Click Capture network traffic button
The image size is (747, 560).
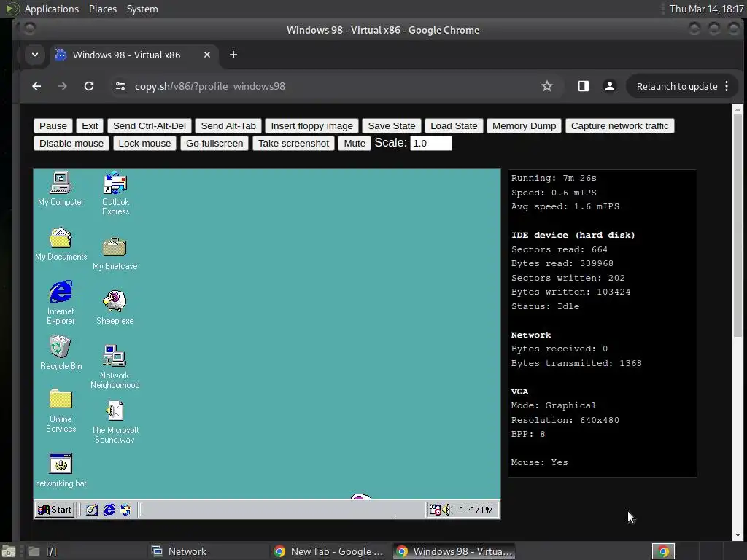coord(620,125)
